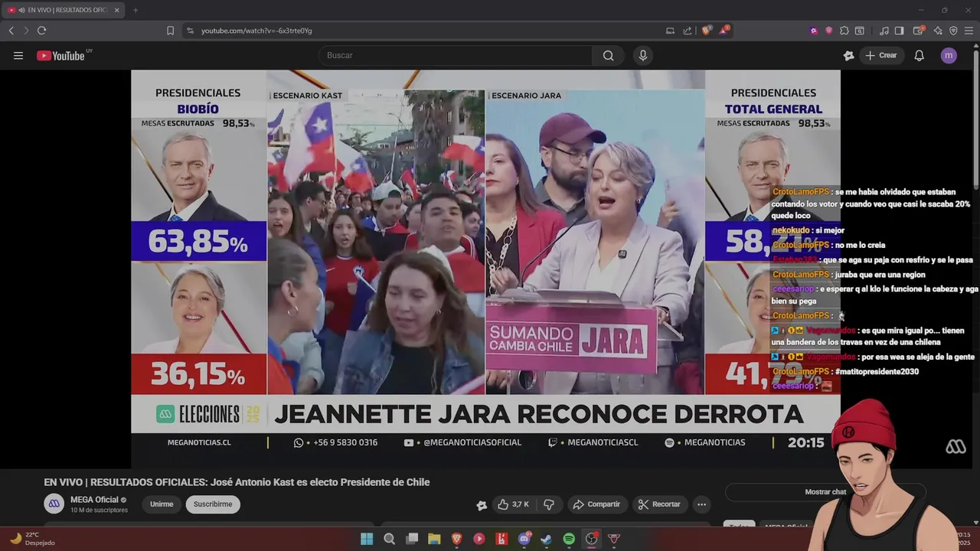The height and width of the screenshot is (551, 980).
Task: Click the video title text
Action: [237, 482]
